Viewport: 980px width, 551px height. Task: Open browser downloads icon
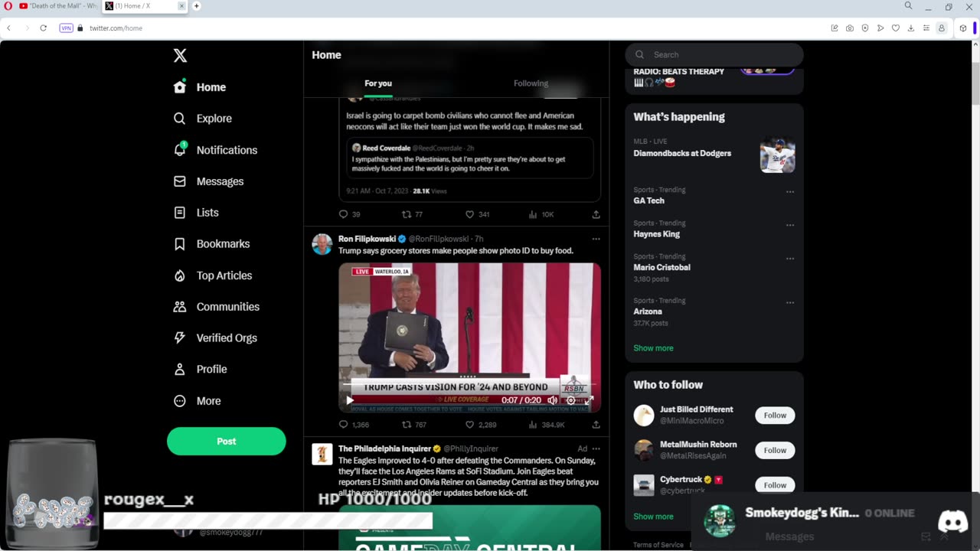(x=910, y=28)
